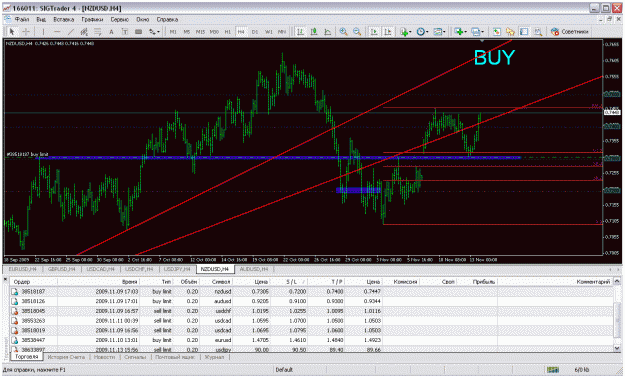This screenshot has height=376, width=625.
Task: Choose the horizontal line drawing tool
Action: point(57,31)
